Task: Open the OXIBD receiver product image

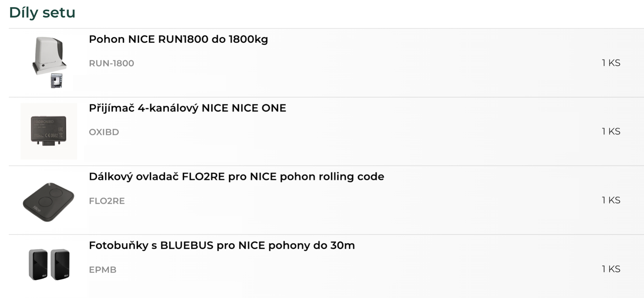Action: pos(49,131)
